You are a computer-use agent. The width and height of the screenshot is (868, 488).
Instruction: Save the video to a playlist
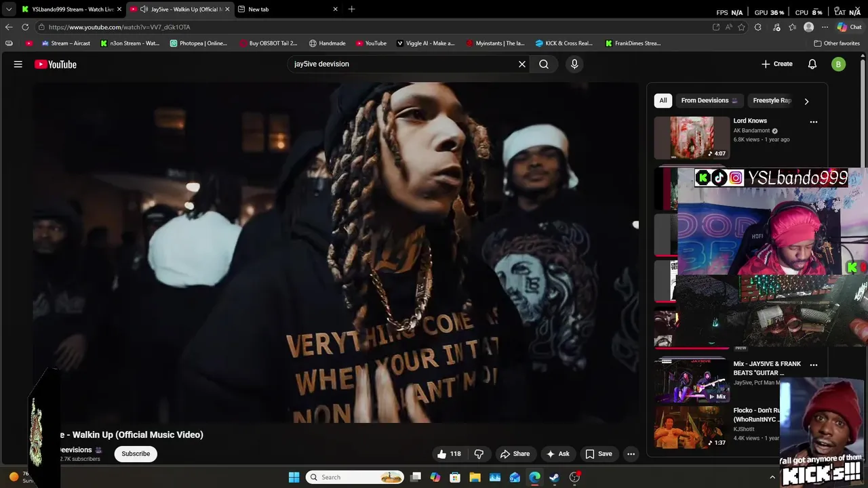[x=599, y=454]
